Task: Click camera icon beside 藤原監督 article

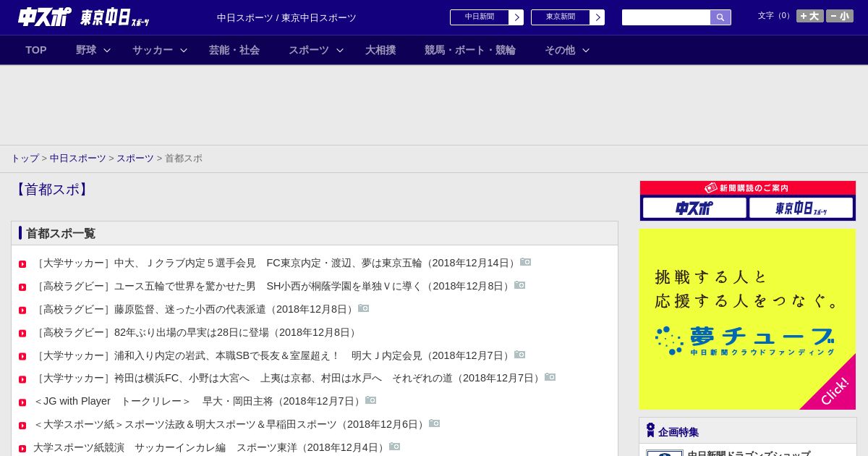Action: (364, 308)
